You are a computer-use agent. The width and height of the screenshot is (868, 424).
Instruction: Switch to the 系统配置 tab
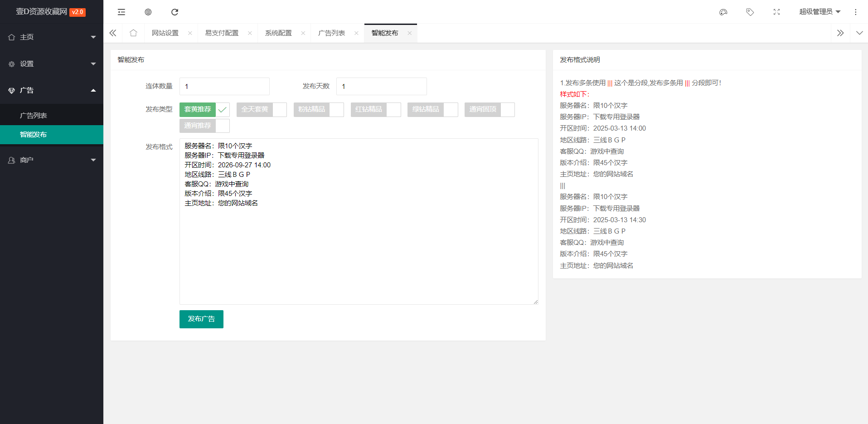pyautogui.click(x=278, y=33)
